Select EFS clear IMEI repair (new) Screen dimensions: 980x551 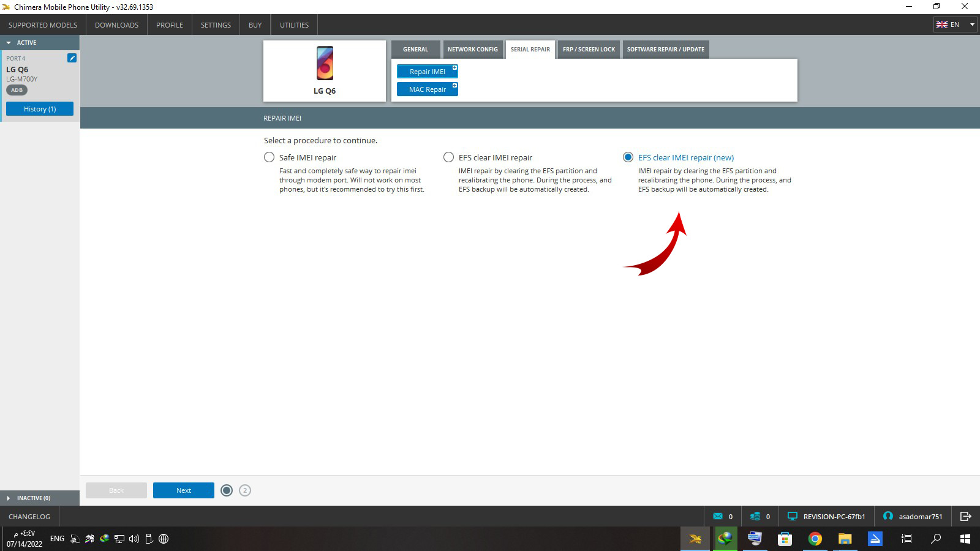tap(628, 157)
